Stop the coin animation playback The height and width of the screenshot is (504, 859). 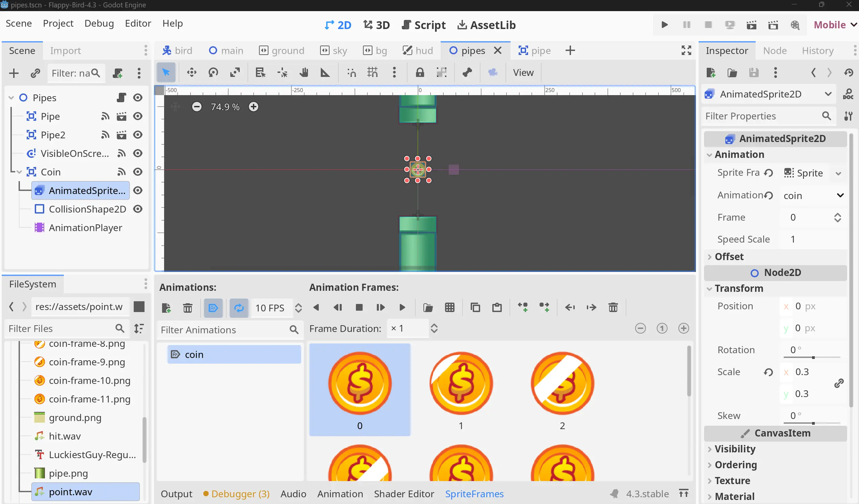click(x=359, y=308)
